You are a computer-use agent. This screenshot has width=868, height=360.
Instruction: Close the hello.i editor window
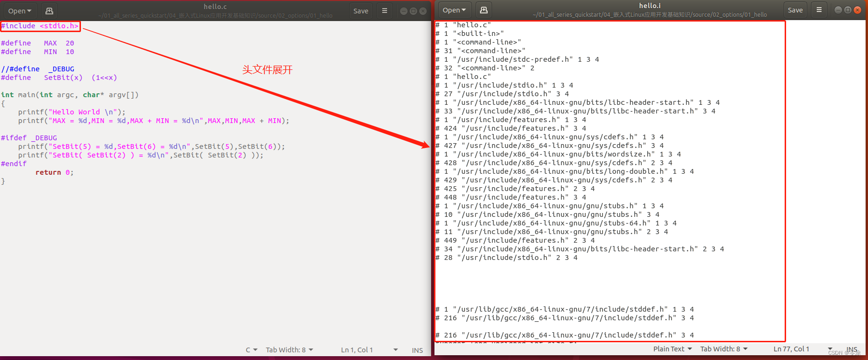point(857,10)
